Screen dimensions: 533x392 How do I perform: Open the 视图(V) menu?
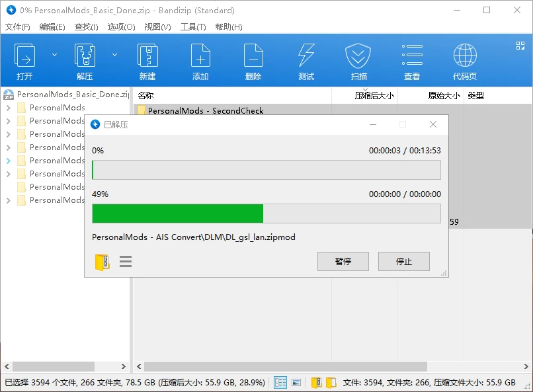click(158, 27)
